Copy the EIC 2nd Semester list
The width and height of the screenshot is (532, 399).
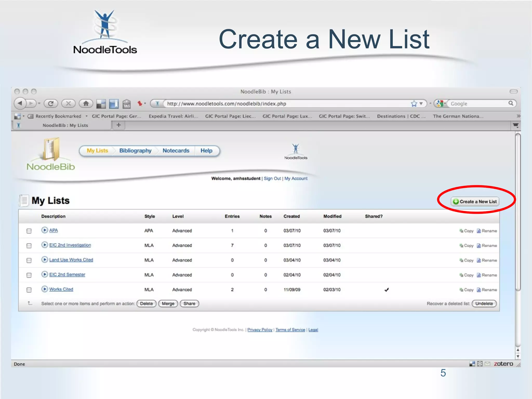tap(467, 275)
